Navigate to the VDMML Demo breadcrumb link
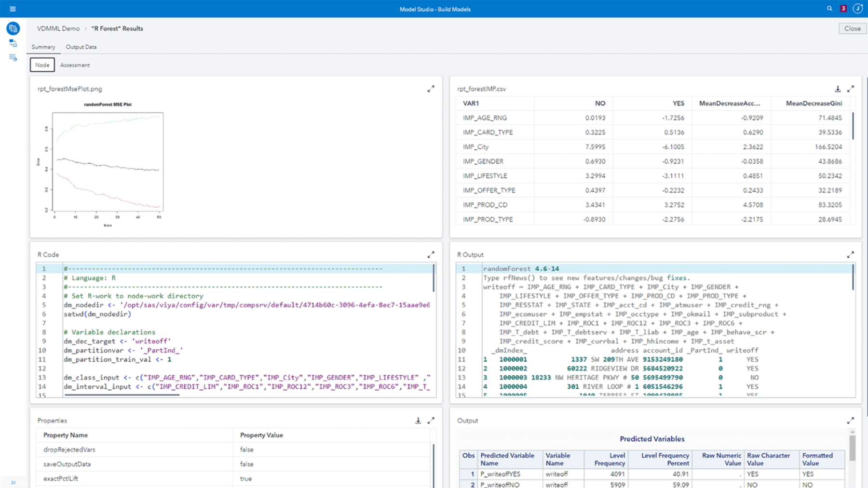The width and height of the screenshot is (868, 488). (58, 28)
